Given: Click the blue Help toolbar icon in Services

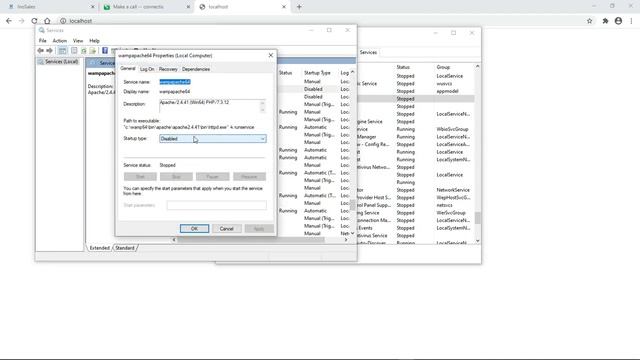Looking at the screenshot, I should [105, 51].
